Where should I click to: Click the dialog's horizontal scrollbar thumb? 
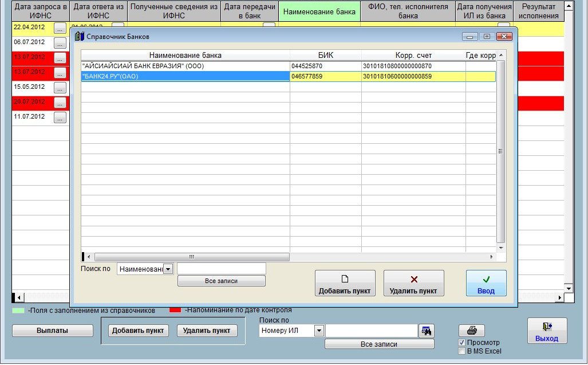191,257
